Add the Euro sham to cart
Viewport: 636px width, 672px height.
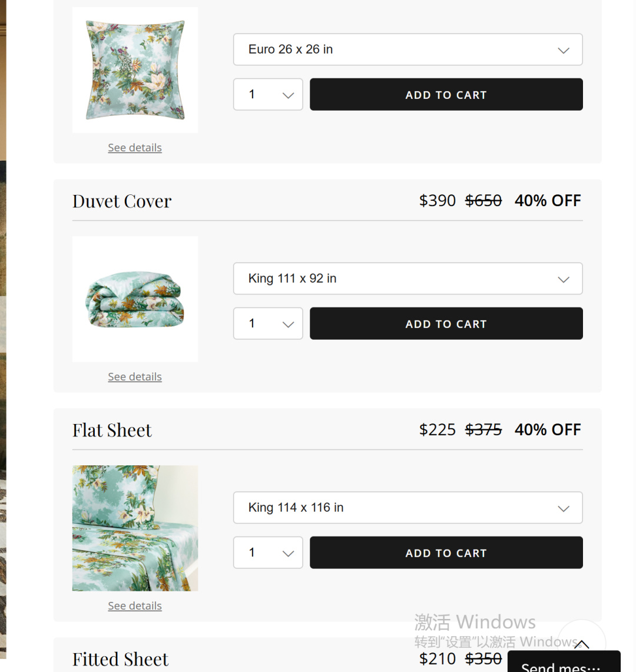446,94
